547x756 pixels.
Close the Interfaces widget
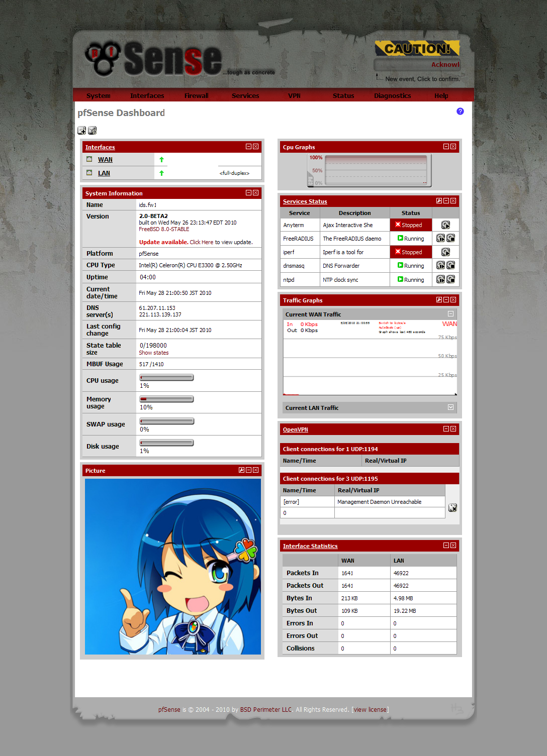[x=255, y=147]
